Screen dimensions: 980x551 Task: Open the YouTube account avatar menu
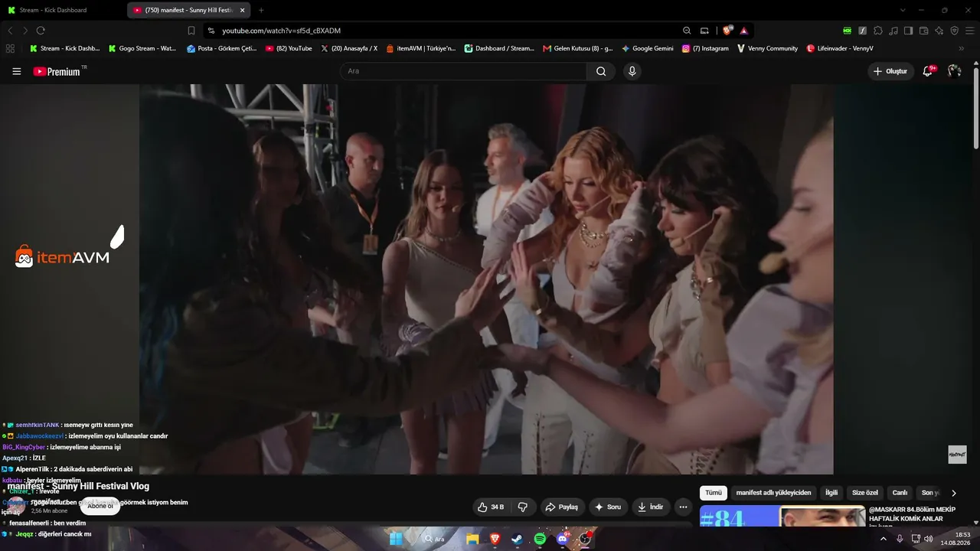(x=954, y=71)
